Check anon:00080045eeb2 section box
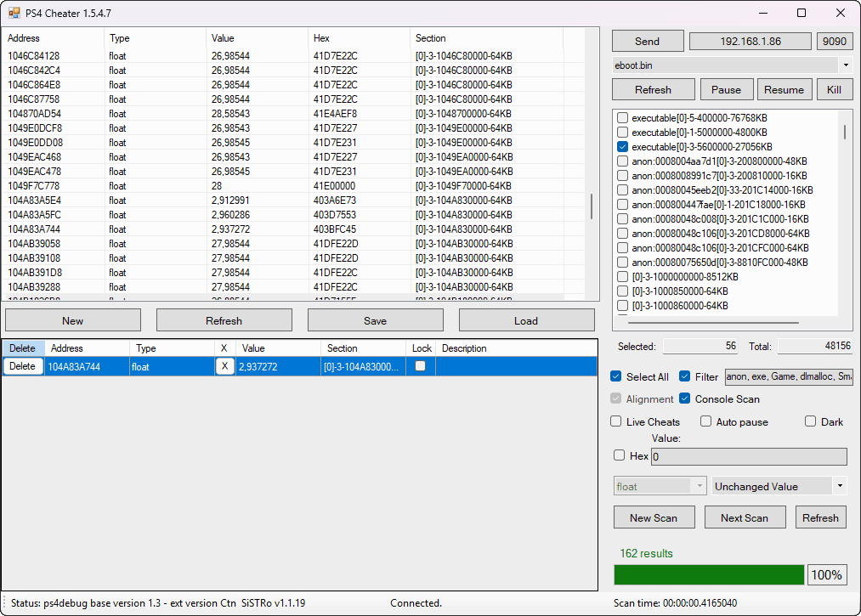This screenshot has height=616, width=861. pyautogui.click(x=622, y=190)
